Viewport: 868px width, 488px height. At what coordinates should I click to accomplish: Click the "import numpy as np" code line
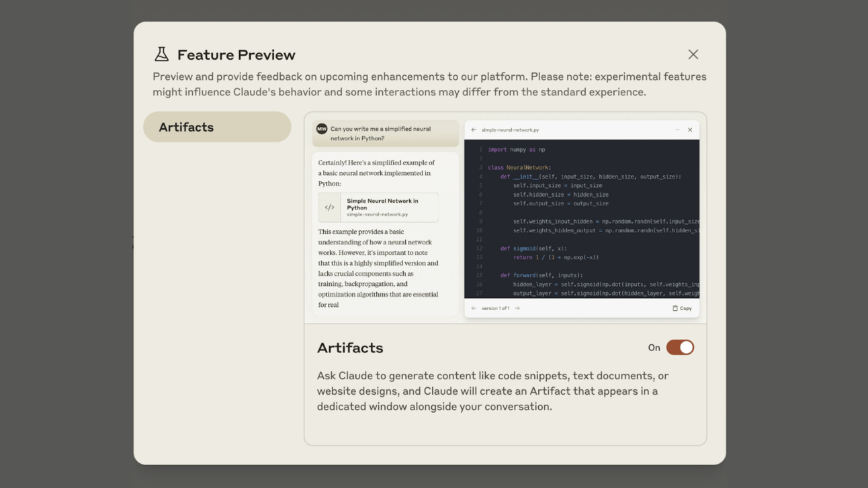[x=517, y=150]
